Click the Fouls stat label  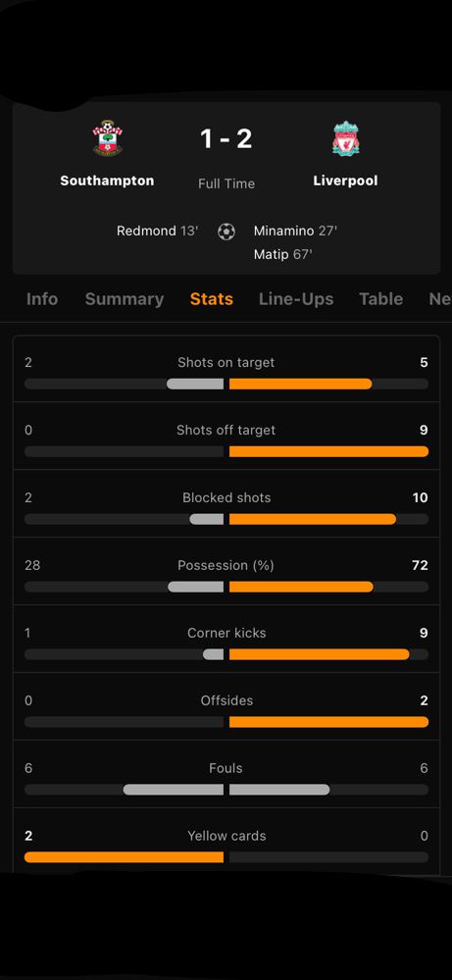(x=226, y=768)
